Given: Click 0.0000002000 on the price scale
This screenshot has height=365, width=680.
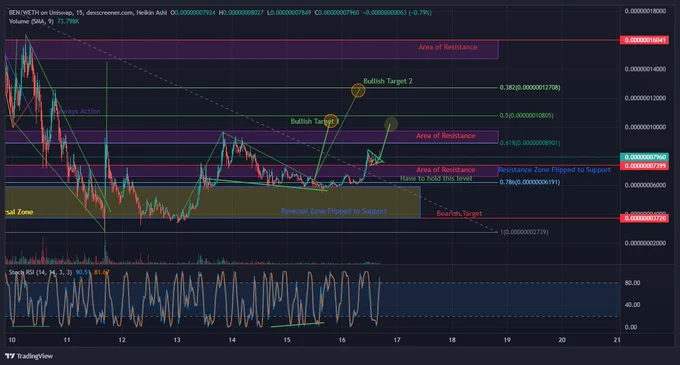Looking at the screenshot, I should pyautogui.click(x=645, y=243).
